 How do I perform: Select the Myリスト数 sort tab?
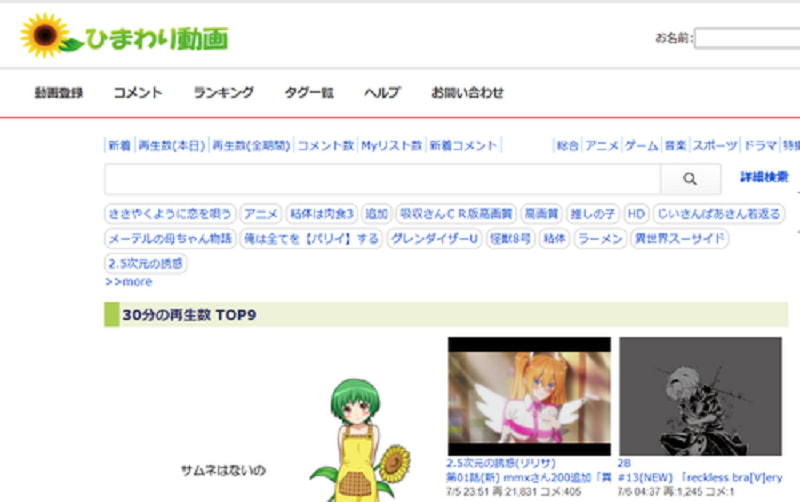392,145
